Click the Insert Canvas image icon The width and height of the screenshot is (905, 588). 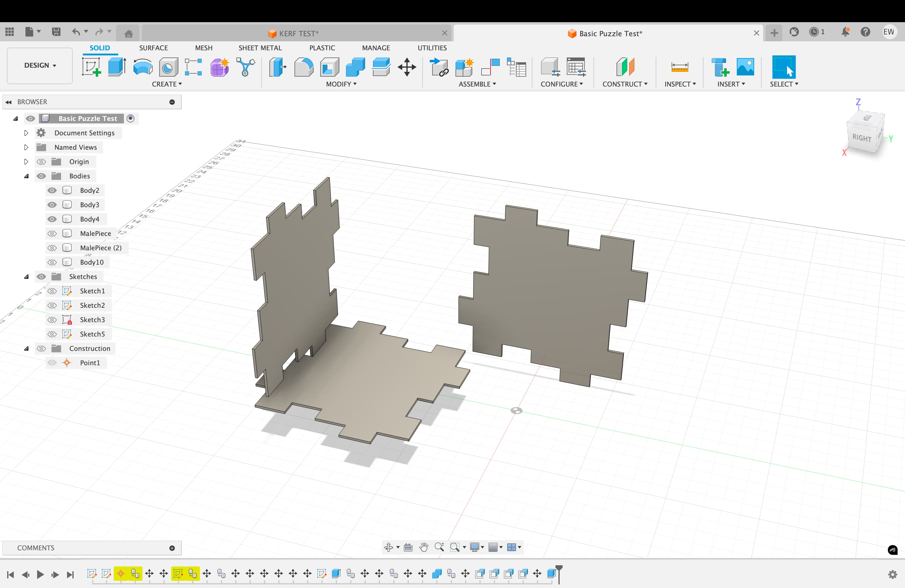tap(745, 67)
